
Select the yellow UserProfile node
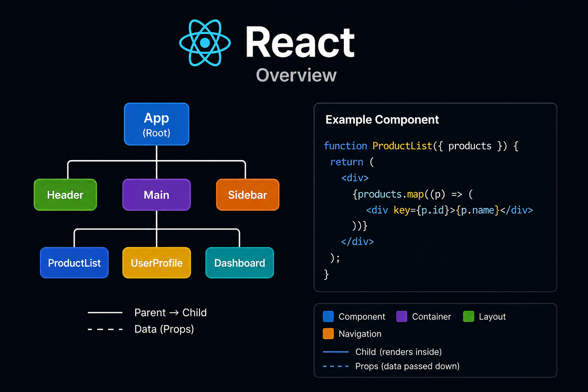coord(157,263)
